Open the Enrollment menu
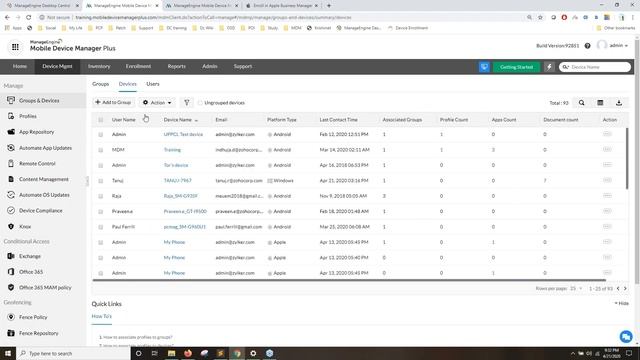640x360 pixels. pyautogui.click(x=138, y=66)
